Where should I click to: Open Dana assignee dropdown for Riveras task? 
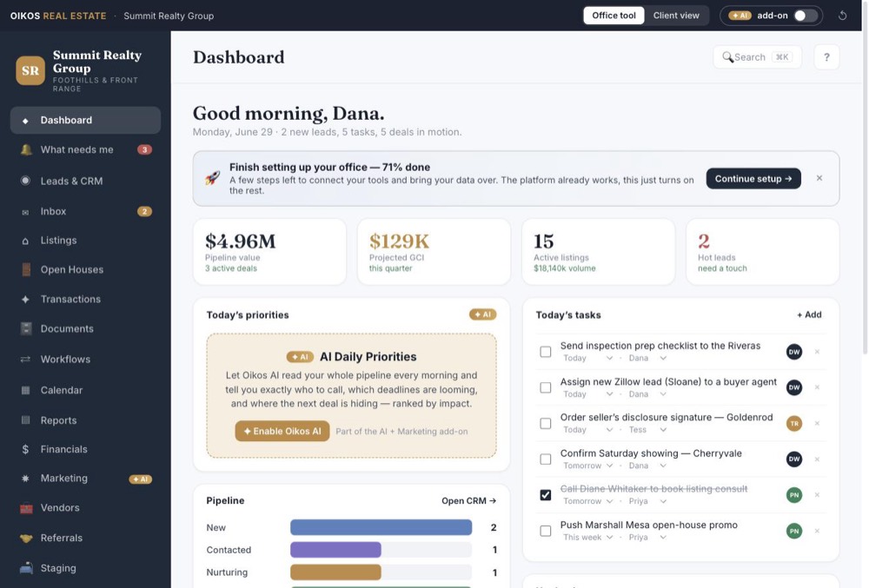[647, 358]
